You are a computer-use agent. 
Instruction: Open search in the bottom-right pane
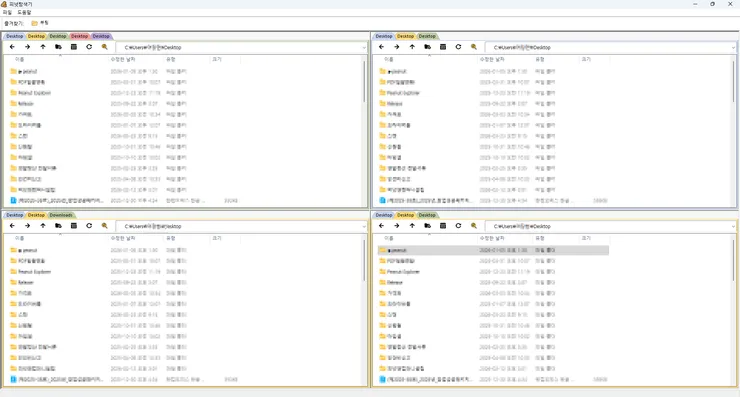tap(473, 226)
